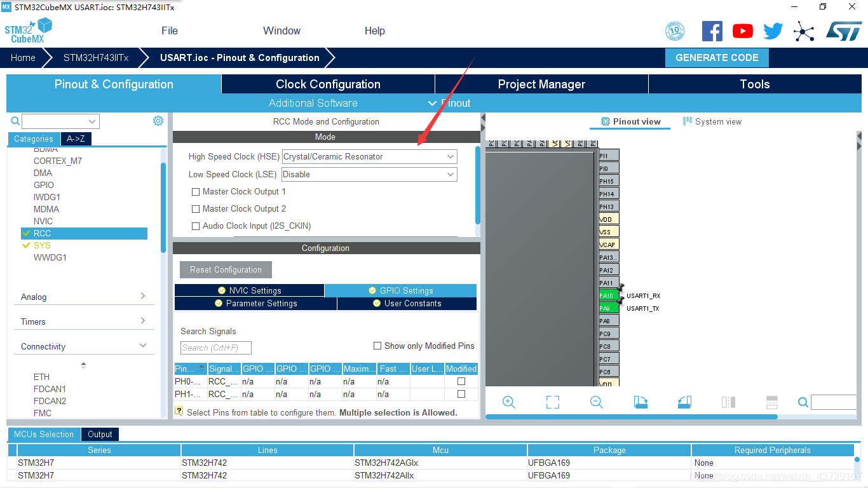Screen dimensions: 868x488
Task: Open the categories settings gear
Action: click(x=158, y=121)
